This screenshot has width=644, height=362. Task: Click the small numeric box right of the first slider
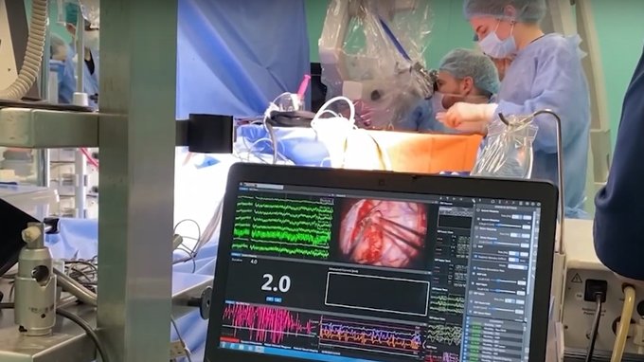tap(527, 227)
